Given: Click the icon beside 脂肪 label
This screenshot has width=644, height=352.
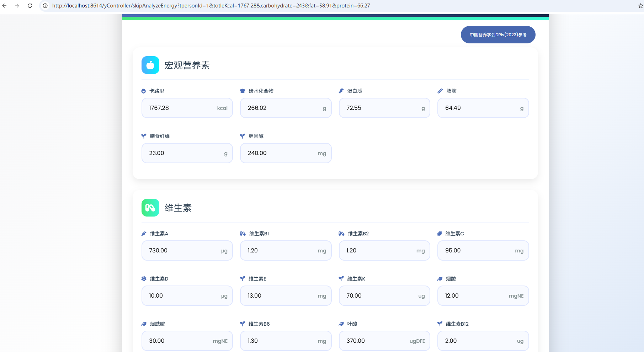Looking at the screenshot, I should (x=440, y=91).
